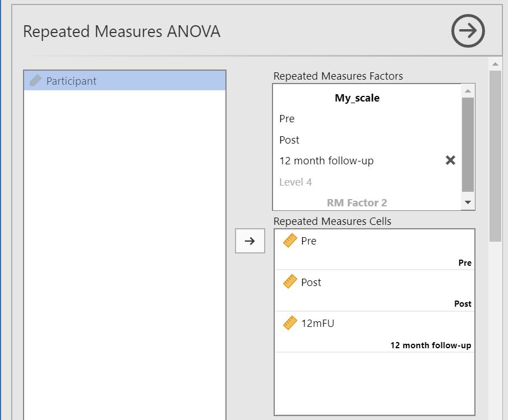Click the ruler icon beside the Post variable
The image size is (508, 420).
[289, 283]
